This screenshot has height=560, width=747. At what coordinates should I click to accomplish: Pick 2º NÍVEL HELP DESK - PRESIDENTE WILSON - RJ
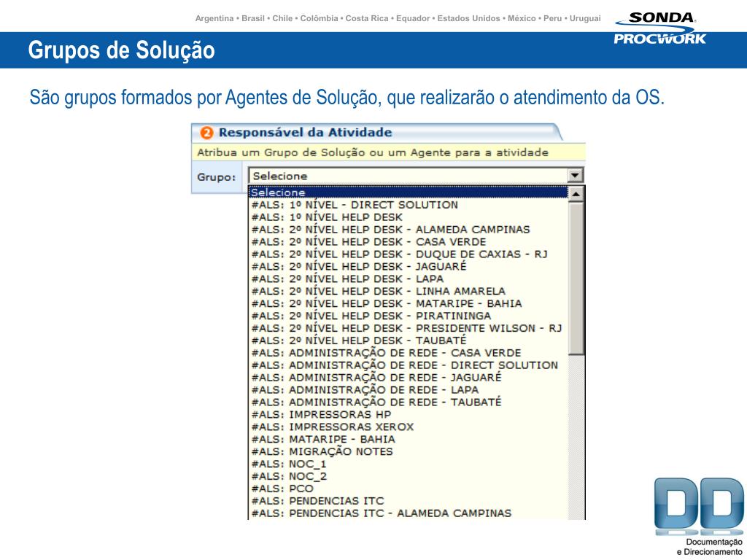pos(409,329)
